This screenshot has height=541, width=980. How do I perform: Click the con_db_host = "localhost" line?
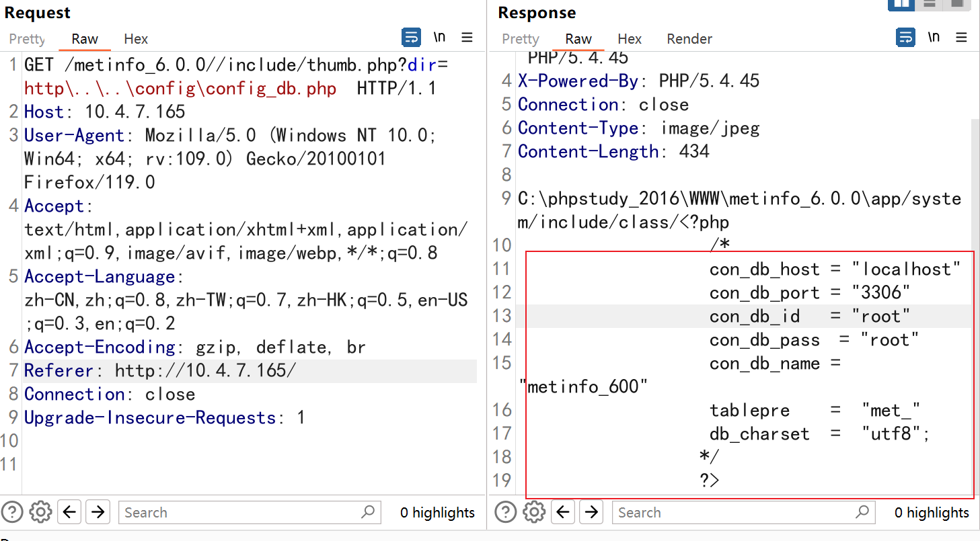(x=835, y=269)
